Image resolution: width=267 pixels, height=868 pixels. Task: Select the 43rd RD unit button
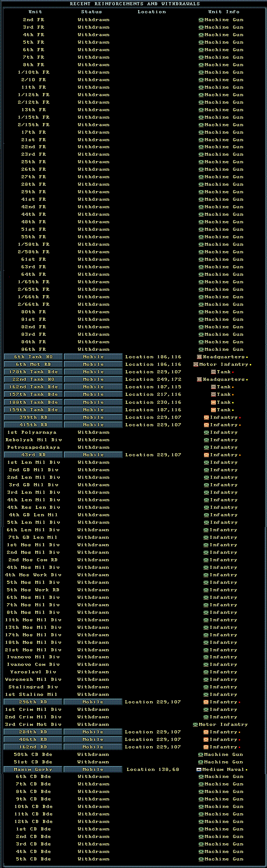tap(33, 455)
